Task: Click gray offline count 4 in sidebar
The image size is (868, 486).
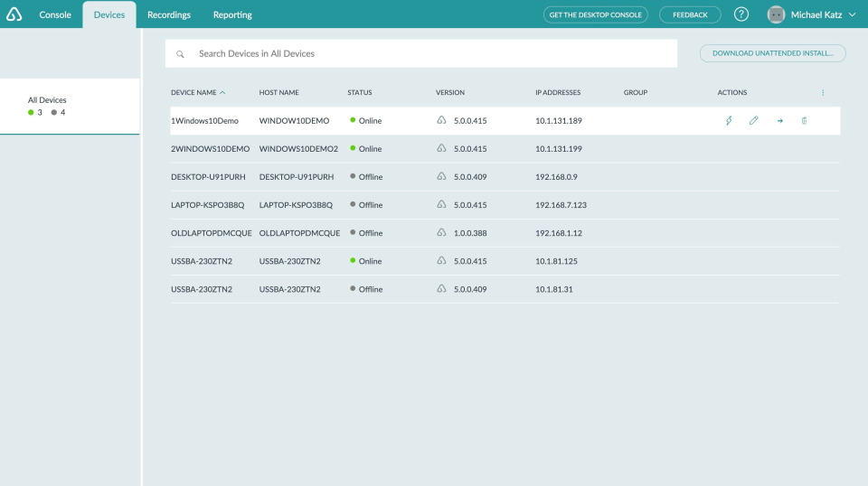Action: point(58,112)
